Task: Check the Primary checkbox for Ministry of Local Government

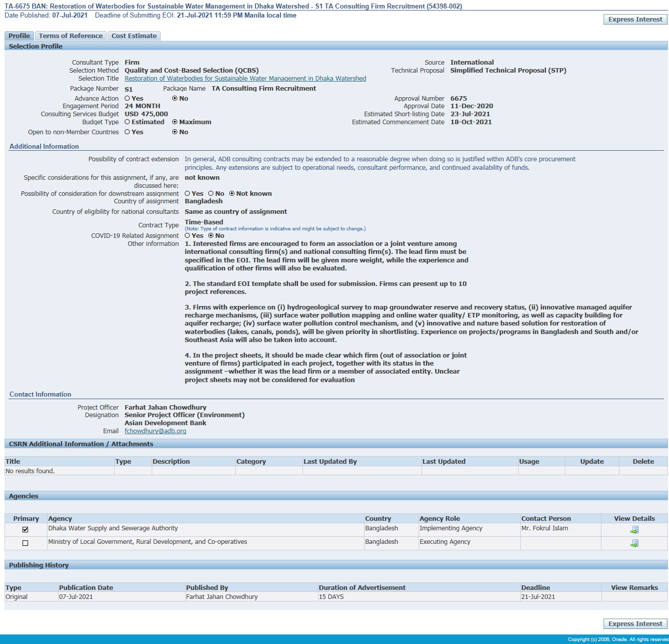Action: pos(26,543)
